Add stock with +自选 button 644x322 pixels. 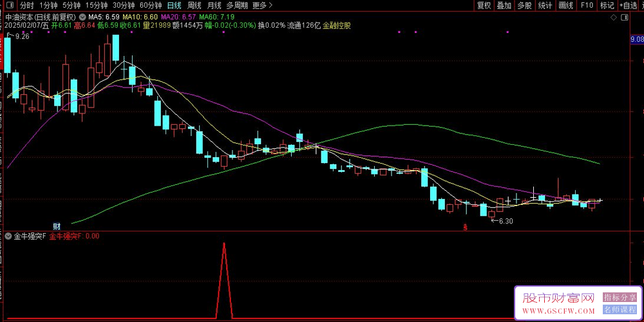click(x=628, y=5)
